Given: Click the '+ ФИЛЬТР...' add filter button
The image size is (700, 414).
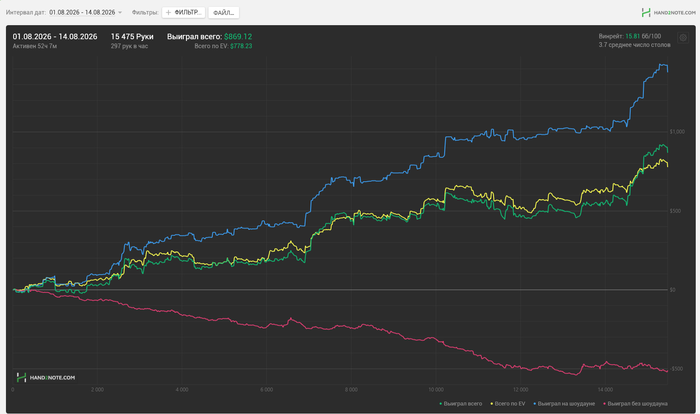Looking at the screenshot, I should (x=183, y=13).
